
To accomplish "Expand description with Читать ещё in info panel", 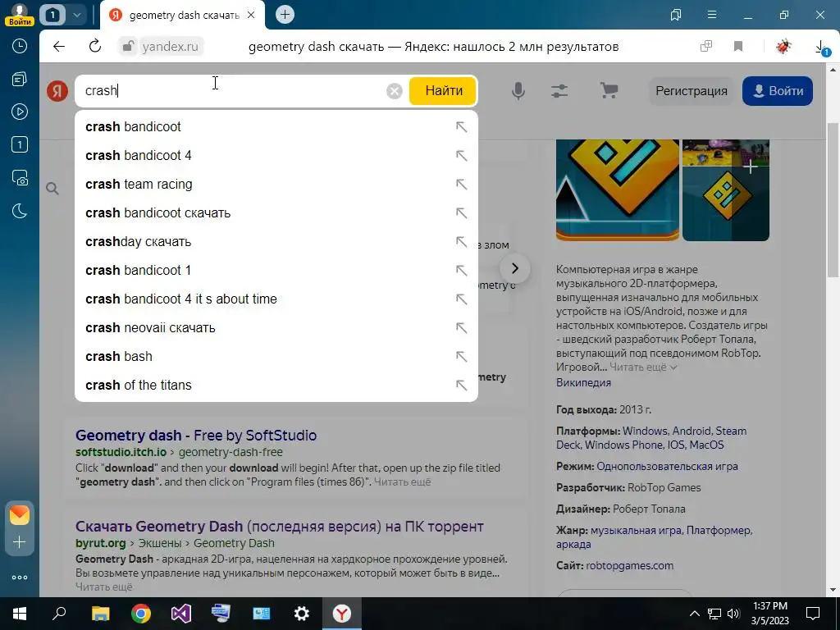I will (643, 367).
